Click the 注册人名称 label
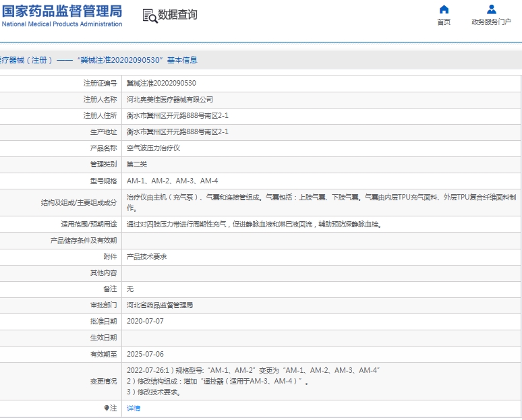 (x=100, y=100)
